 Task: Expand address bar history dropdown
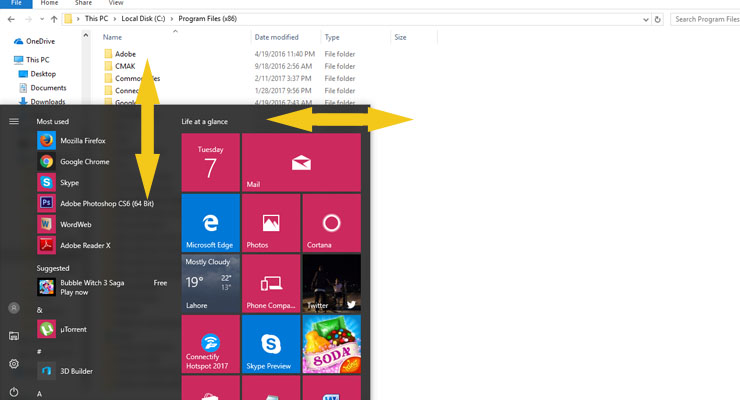point(646,19)
